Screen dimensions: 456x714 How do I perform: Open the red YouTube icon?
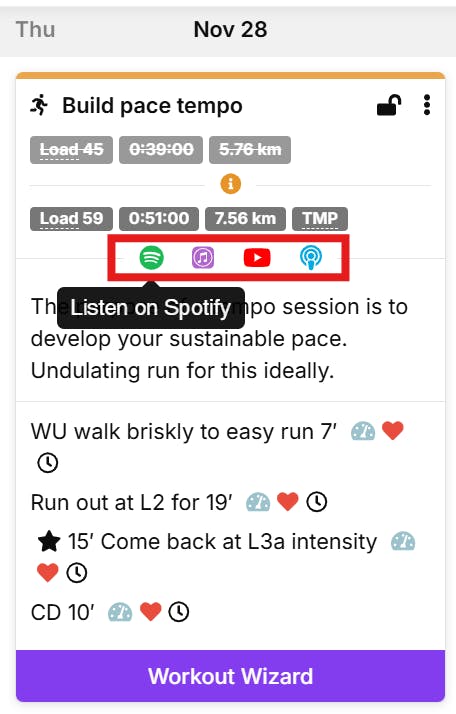257,258
